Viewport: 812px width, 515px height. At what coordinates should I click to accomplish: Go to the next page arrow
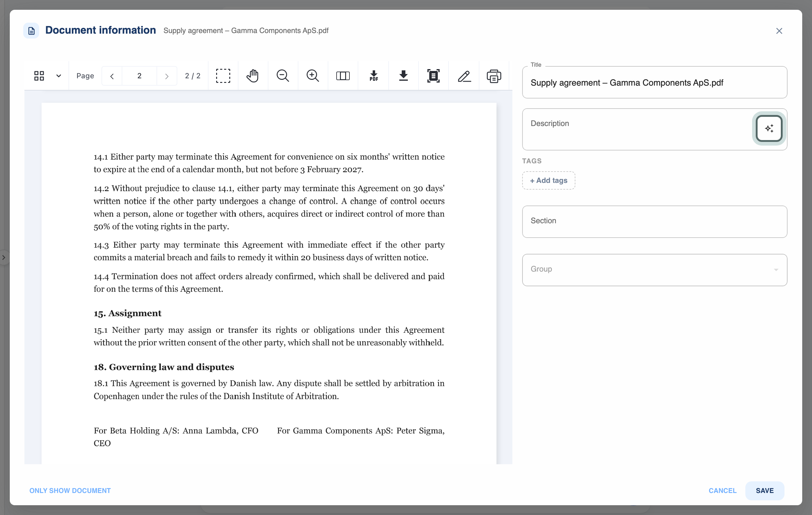pyautogui.click(x=167, y=76)
